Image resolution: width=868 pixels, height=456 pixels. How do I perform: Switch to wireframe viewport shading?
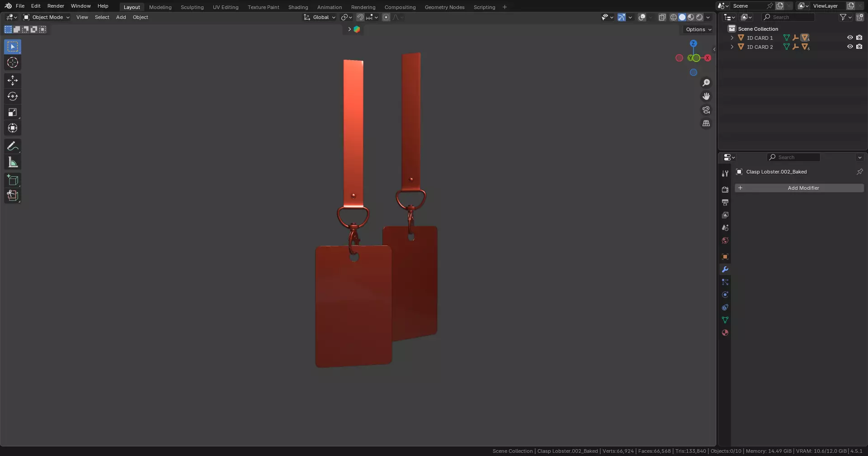coord(674,17)
